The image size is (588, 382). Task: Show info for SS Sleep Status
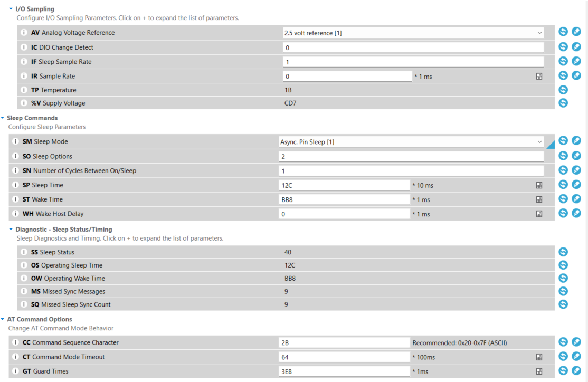pos(23,252)
